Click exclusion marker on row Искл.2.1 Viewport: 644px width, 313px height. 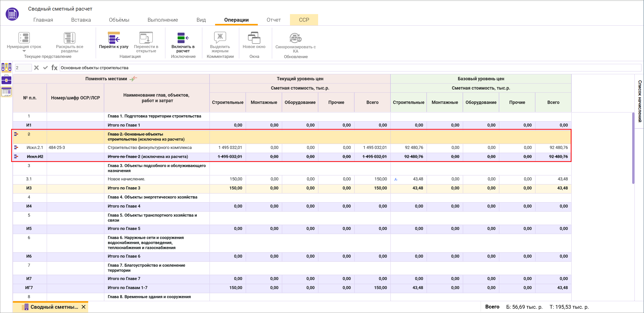16,147
